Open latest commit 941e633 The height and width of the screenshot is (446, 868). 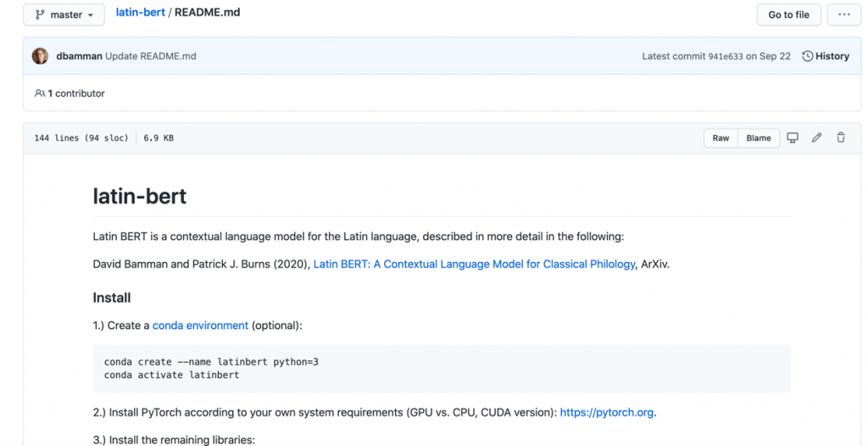726,56
